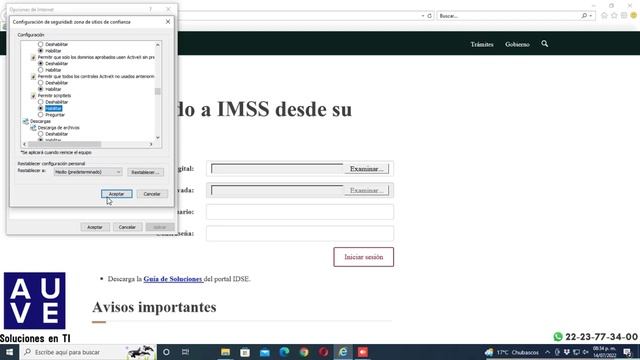Open the Windows Start menu
Screen dimensions: 640x360
[9, 352]
